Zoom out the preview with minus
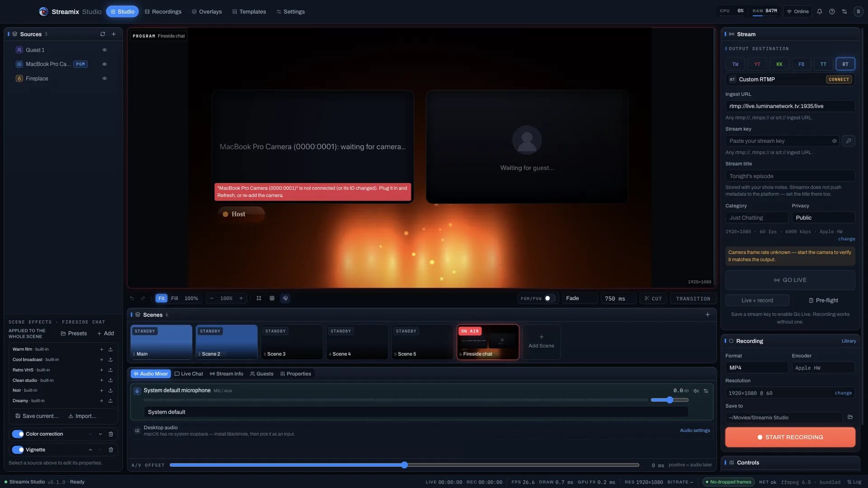 click(212, 299)
